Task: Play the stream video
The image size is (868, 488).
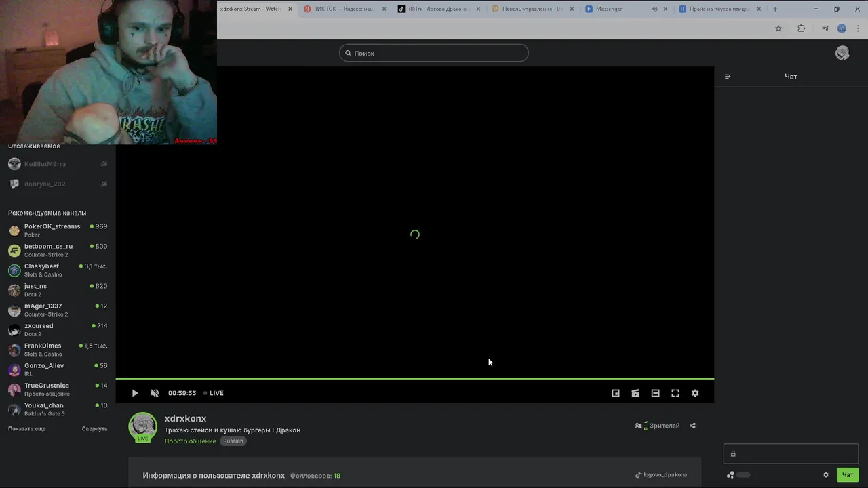Action: 135,393
